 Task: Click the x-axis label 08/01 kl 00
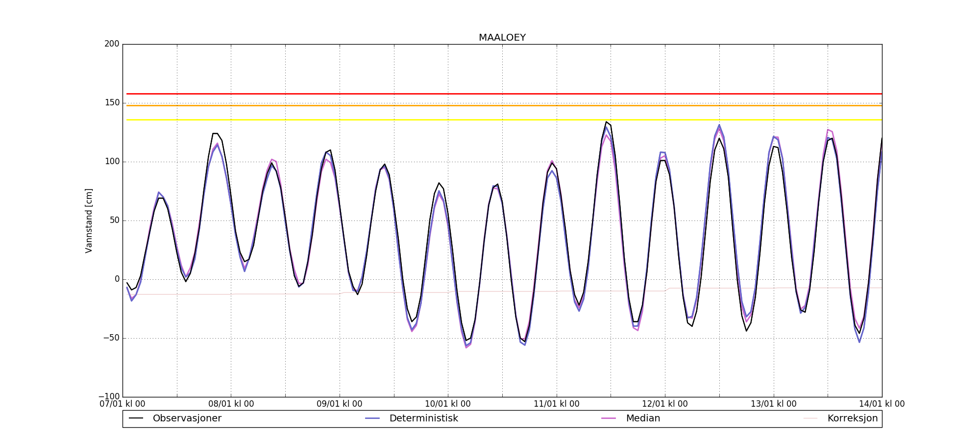coord(231,404)
